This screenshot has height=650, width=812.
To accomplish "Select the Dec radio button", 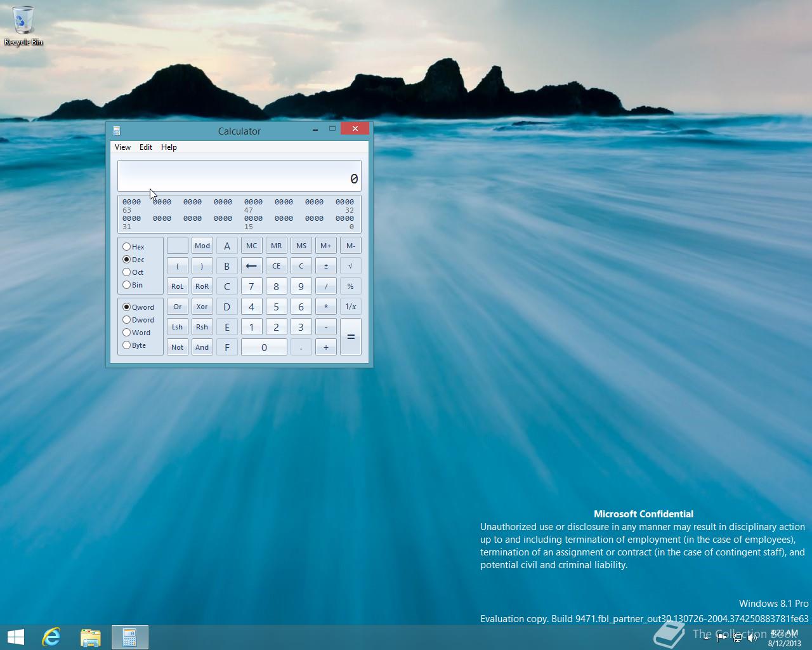I will [133, 260].
